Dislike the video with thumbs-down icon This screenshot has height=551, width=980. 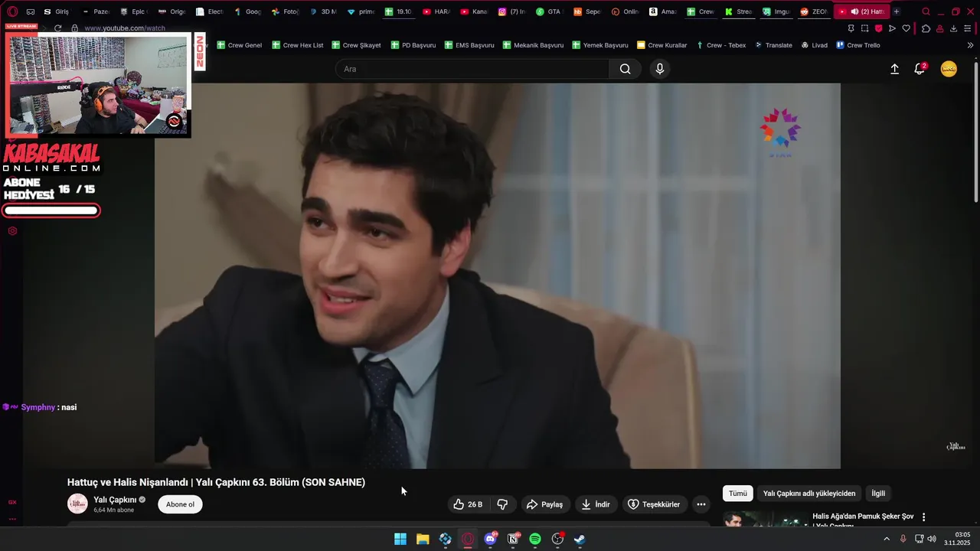(x=503, y=504)
